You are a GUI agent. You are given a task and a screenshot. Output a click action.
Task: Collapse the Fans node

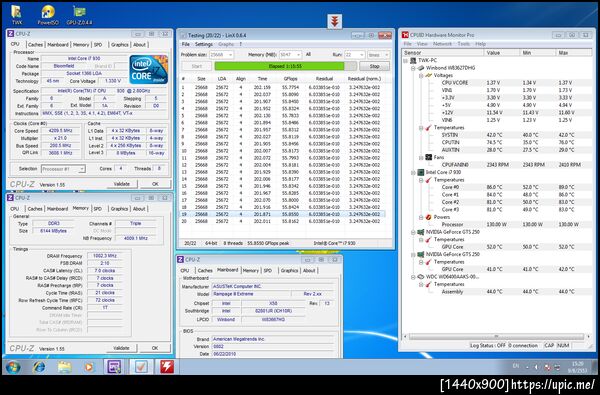[x=421, y=157]
